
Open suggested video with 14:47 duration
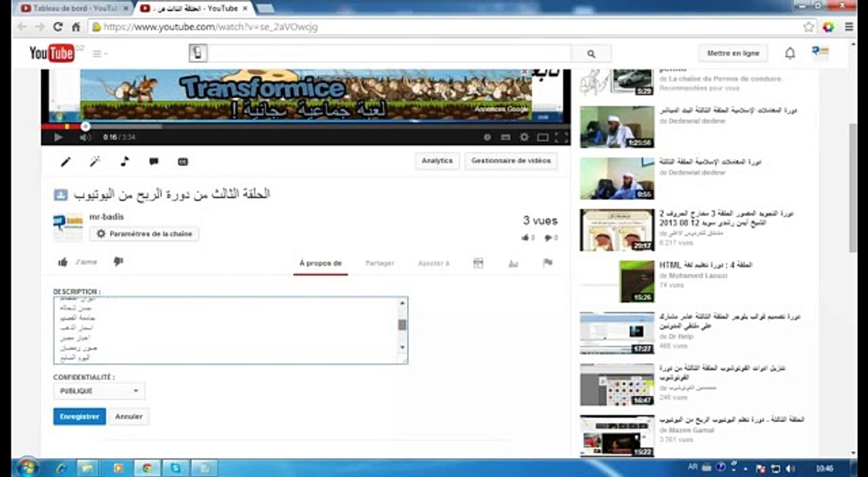pos(617,384)
